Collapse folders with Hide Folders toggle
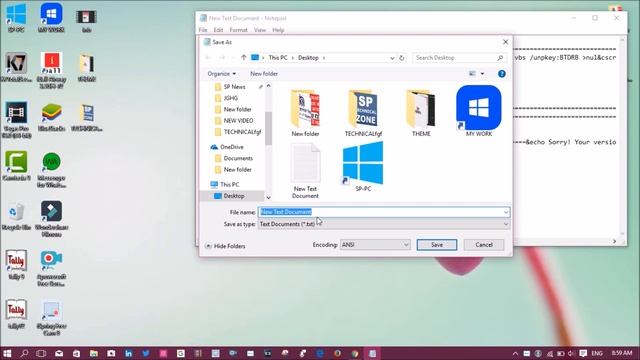Screen dimensions: 640x360 coord(225,246)
